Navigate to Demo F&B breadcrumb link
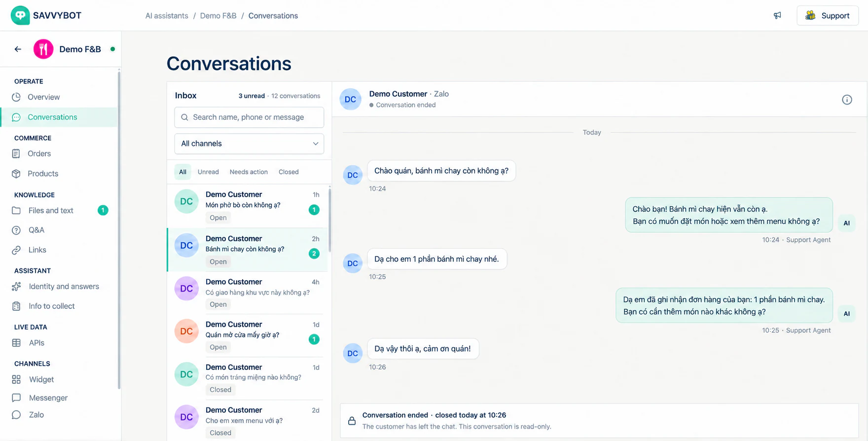868x441 pixels. [218, 16]
